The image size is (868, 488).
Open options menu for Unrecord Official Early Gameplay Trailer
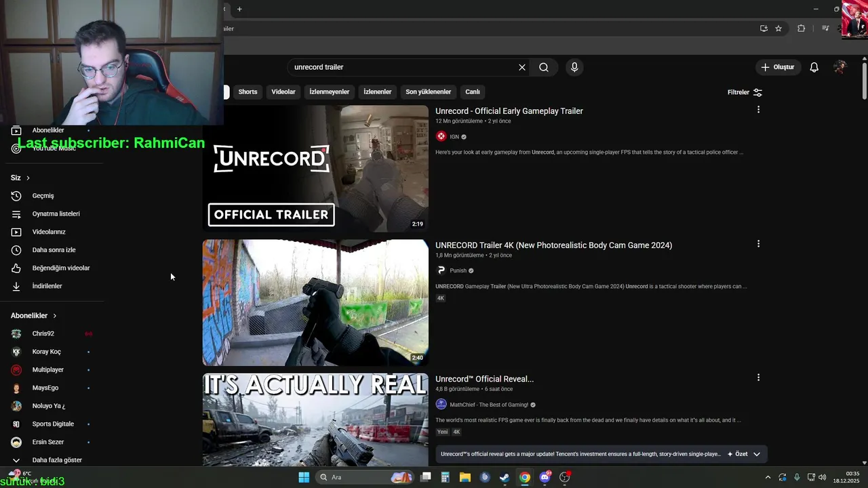point(758,110)
